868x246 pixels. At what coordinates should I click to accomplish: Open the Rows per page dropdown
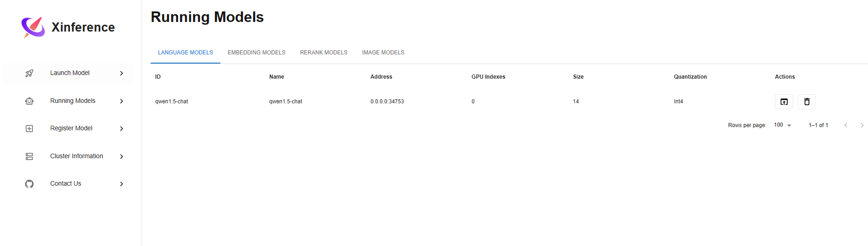(783, 125)
